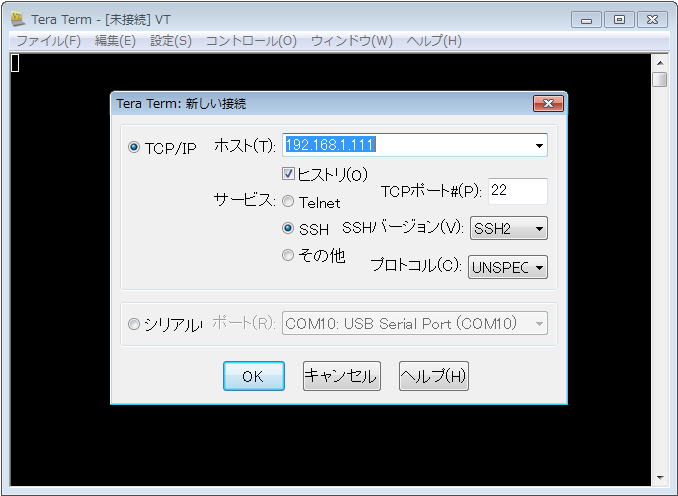Click the キャンセル button
Image resolution: width=678 pixels, height=496 pixels.
coord(342,376)
